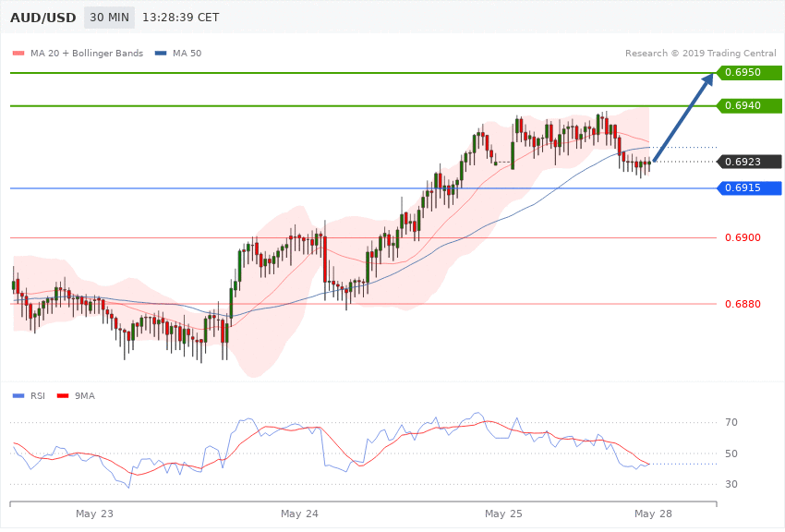Click the RSI legend swatch
This screenshot has width=785, height=532.
[18, 396]
